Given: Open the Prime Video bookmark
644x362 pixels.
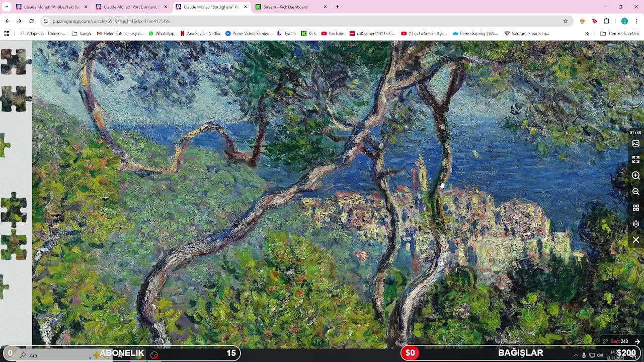Looking at the screenshot, I should point(249,33).
